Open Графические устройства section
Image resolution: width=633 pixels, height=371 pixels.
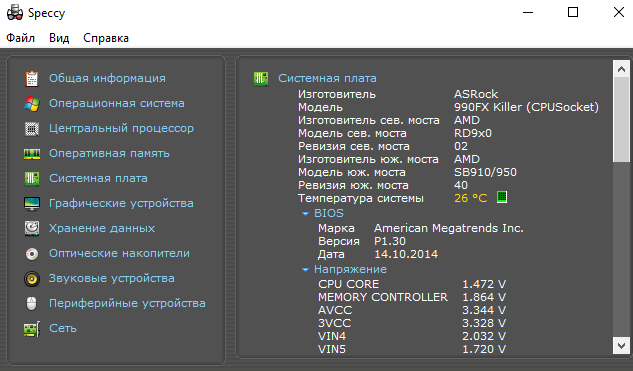[x=121, y=203]
